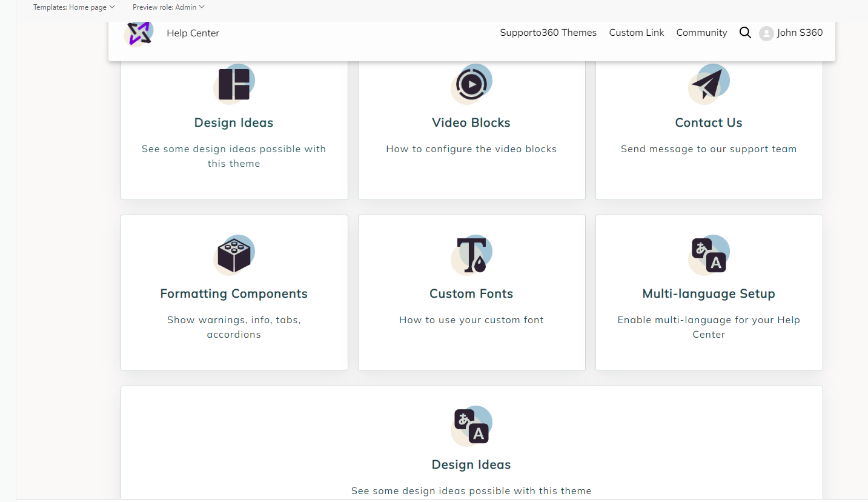Viewport: 868px width, 502px height.
Task: Click the Design Ideas layout grid icon
Action: [x=234, y=84]
